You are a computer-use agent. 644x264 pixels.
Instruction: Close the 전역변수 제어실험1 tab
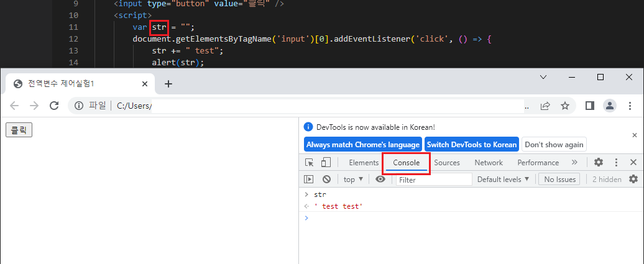pyautogui.click(x=145, y=84)
